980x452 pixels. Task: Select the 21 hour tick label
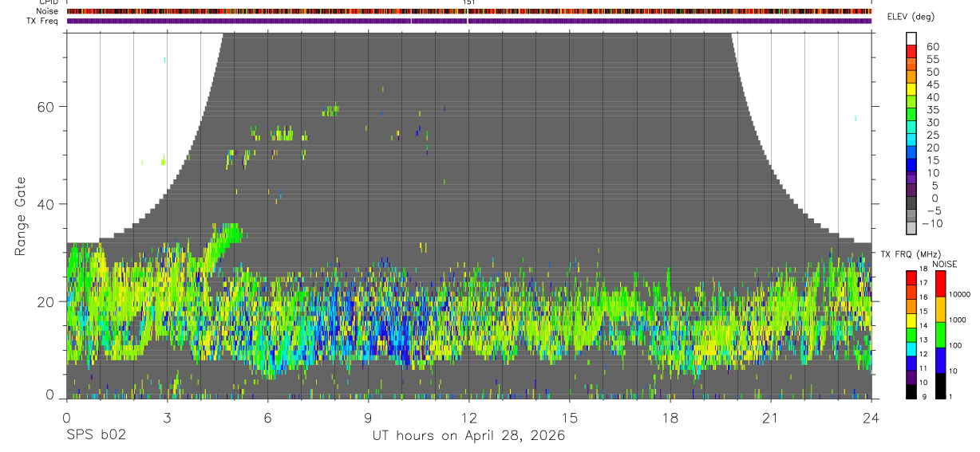pos(770,418)
